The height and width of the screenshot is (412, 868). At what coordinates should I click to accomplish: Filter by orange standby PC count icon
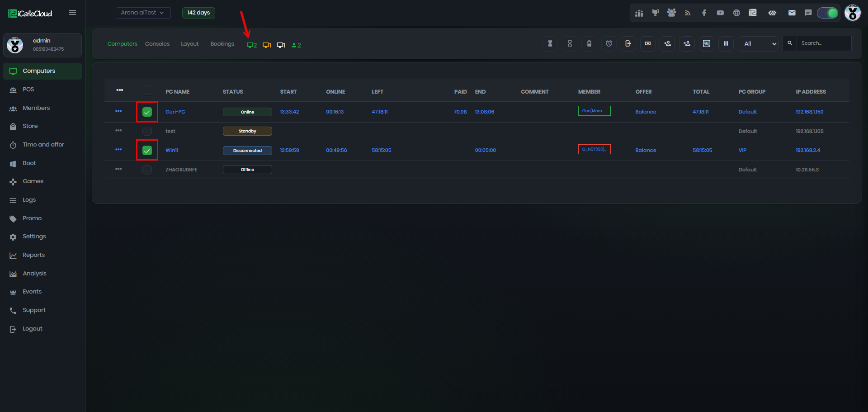point(267,45)
